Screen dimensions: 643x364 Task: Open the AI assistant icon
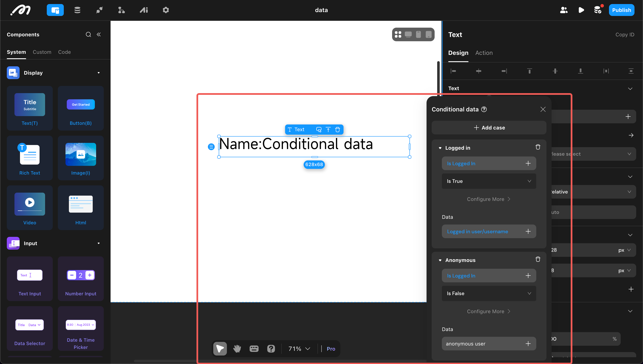(x=144, y=10)
